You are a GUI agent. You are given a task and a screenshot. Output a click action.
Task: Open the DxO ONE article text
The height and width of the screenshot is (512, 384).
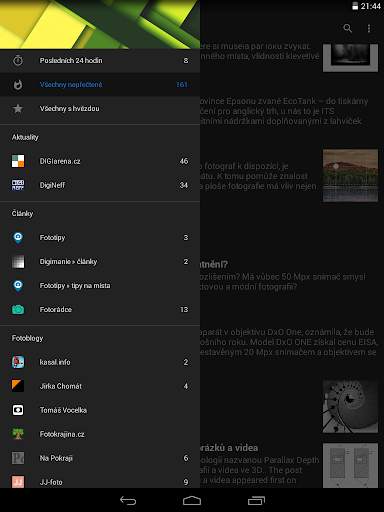click(x=289, y=342)
